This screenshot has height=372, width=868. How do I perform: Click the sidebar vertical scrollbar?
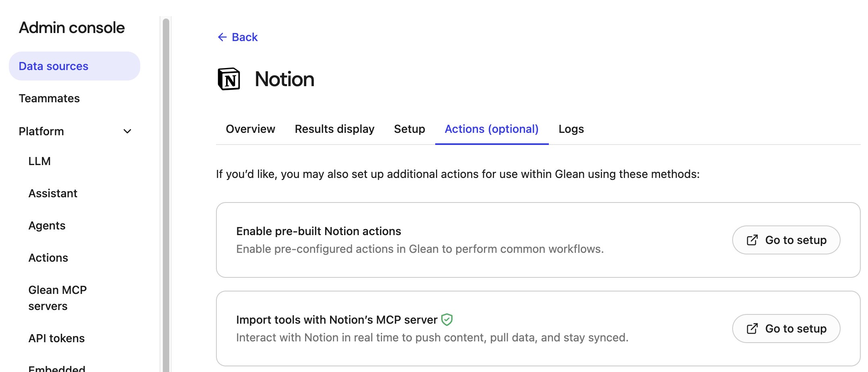coord(166,193)
